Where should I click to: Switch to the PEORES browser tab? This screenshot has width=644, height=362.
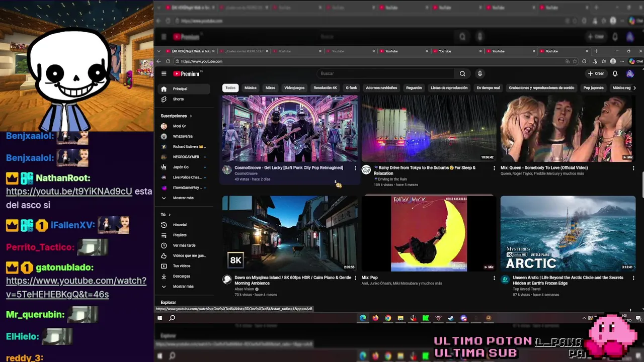(244, 51)
